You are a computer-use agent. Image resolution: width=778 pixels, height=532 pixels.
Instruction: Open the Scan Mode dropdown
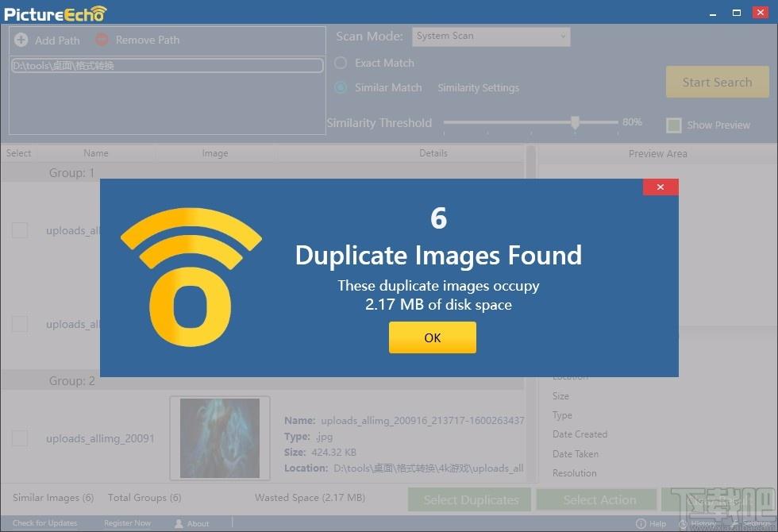tap(491, 37)
